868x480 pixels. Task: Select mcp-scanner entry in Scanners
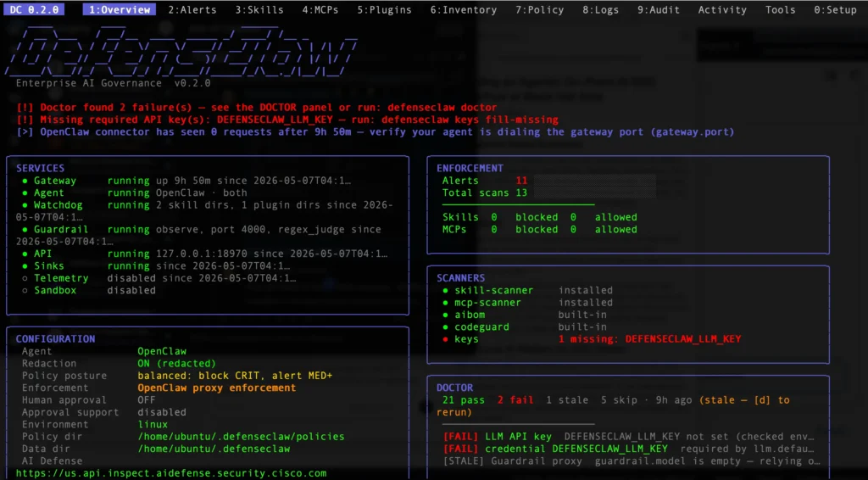(487, 302)
